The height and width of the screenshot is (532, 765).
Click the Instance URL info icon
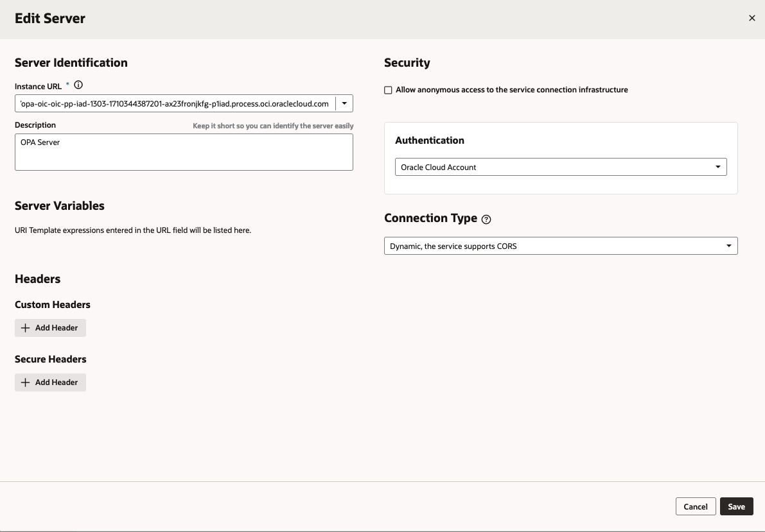[78, 85]
